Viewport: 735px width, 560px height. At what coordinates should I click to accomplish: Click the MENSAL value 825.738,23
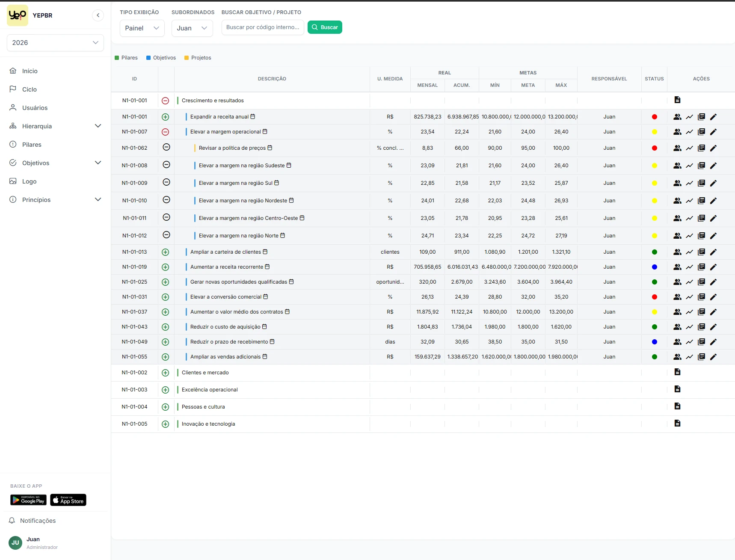pos(427,117)
